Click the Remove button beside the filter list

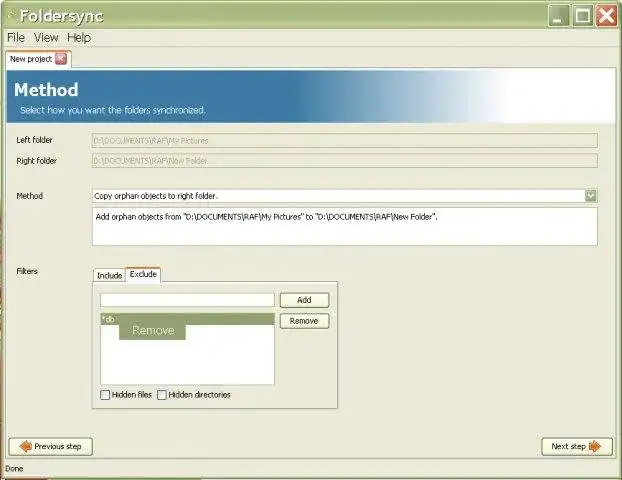click(x=304, y=321)
